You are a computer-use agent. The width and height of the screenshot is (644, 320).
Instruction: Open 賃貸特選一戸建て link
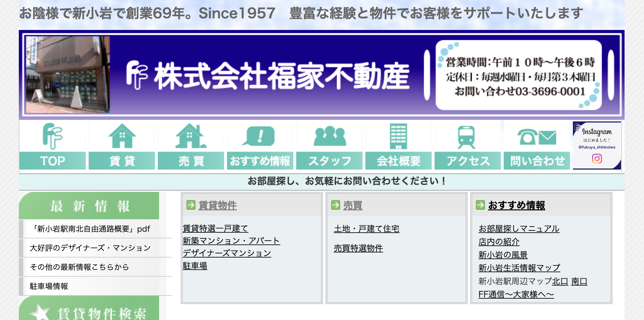(x=215, y=228)
